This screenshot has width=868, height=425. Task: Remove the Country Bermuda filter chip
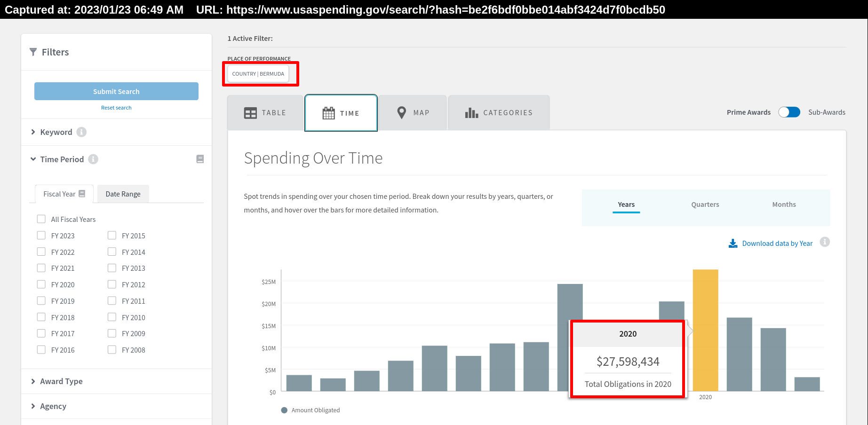[258, 74]
